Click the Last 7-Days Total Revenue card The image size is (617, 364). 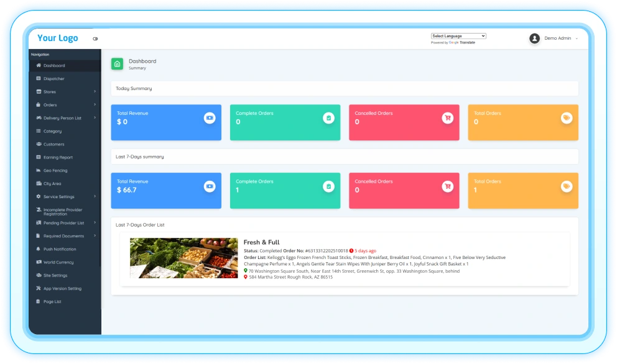click(166, 191)
